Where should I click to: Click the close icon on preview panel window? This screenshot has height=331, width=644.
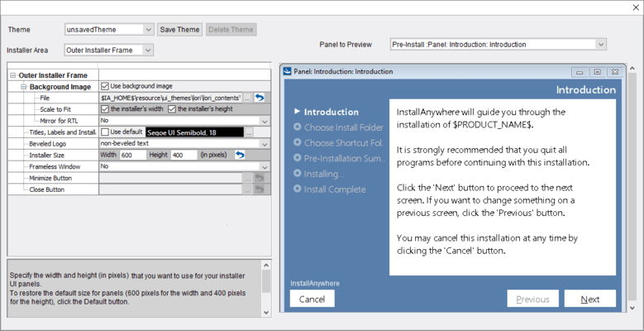tap(614, 72)
